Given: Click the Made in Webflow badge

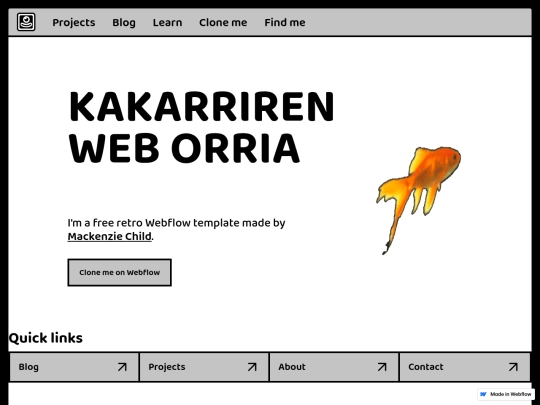Looking at the screenshot, I should [506, 394].
